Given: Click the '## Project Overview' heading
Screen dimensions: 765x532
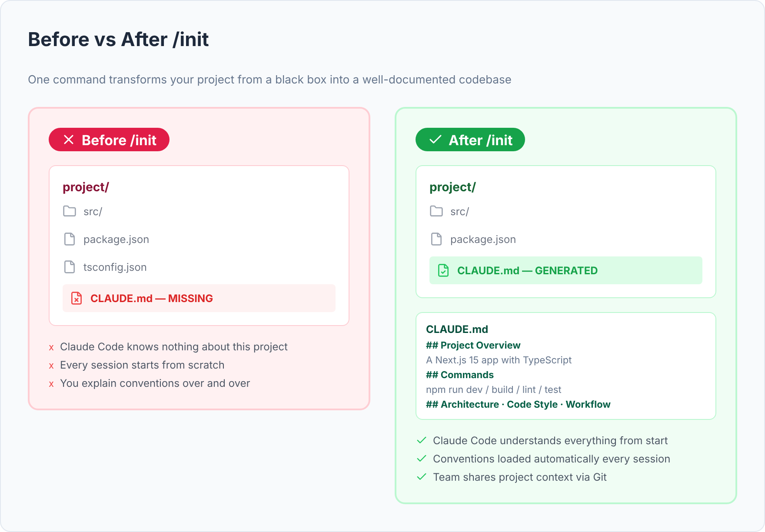Looking at the screenshot, I should (473, 345).
